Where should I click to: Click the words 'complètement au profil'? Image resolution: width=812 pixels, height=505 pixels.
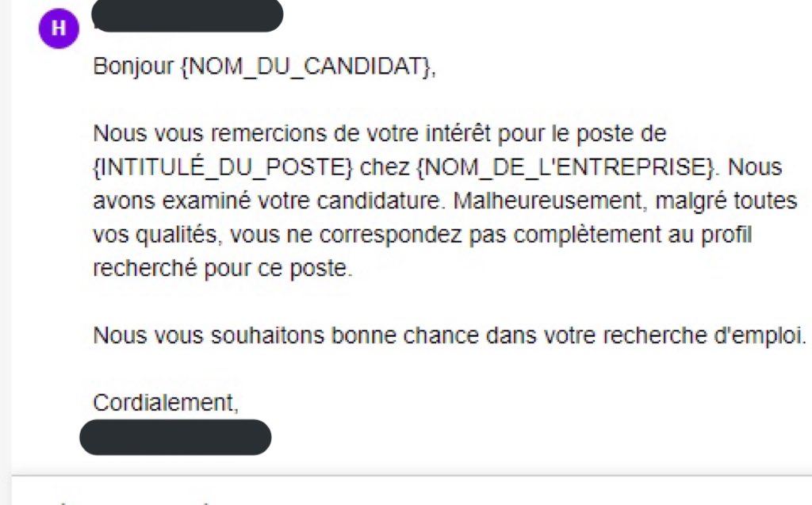point(632,235)
